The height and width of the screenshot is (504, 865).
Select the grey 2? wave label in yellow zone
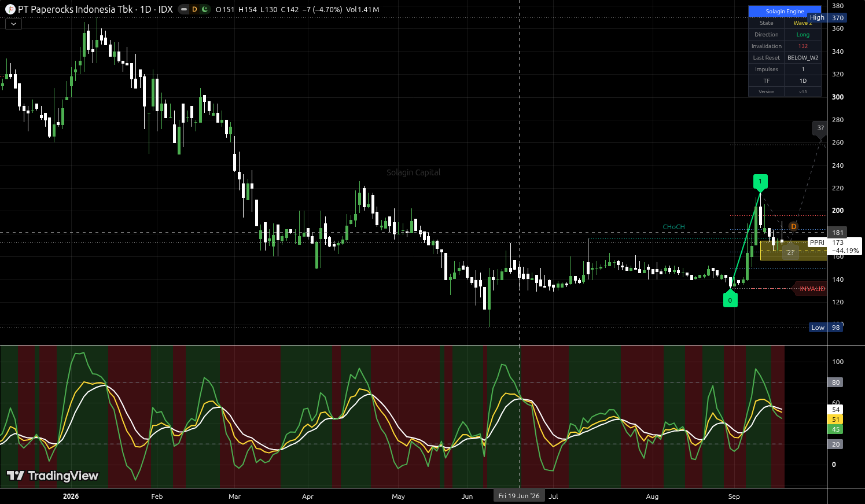tap(790, 252)
